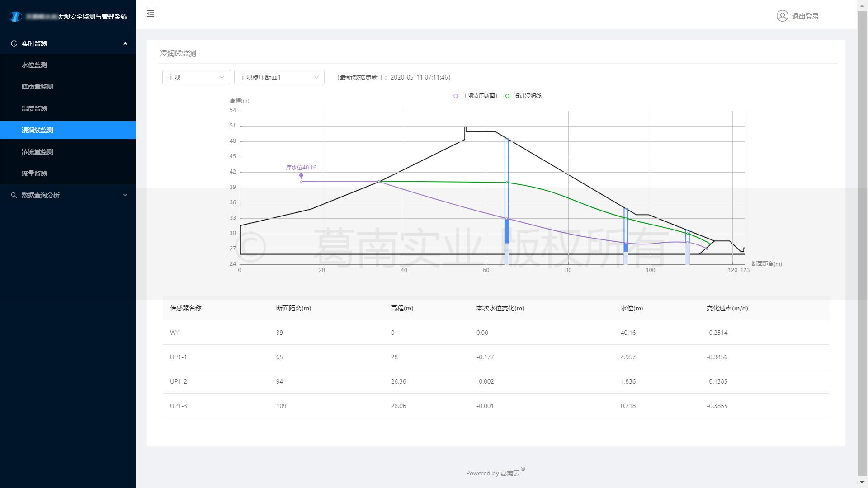
Task: Click the user avatar icon
Action: pos(782,16)
